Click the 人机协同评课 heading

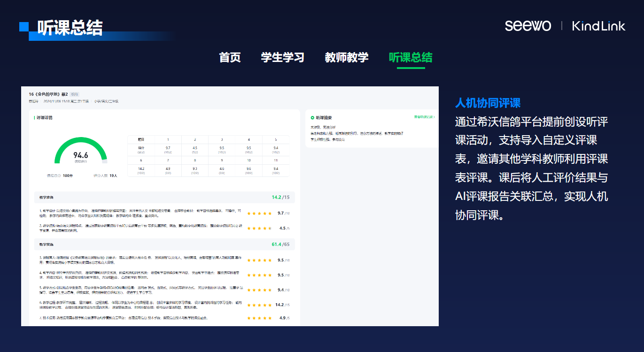tap(488, 103)
